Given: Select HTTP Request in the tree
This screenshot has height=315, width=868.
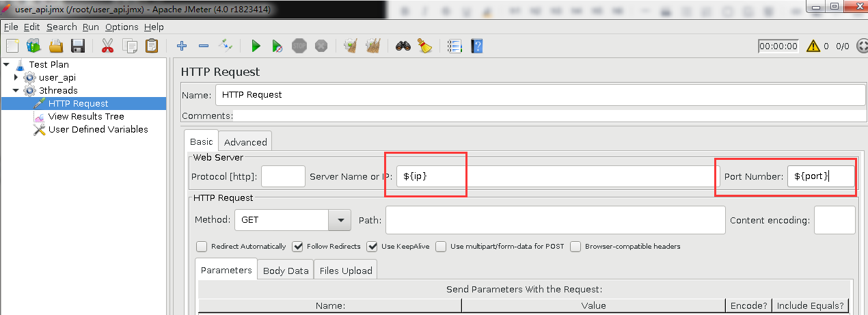Looking at the screenshot, I should tap(78, 103).
